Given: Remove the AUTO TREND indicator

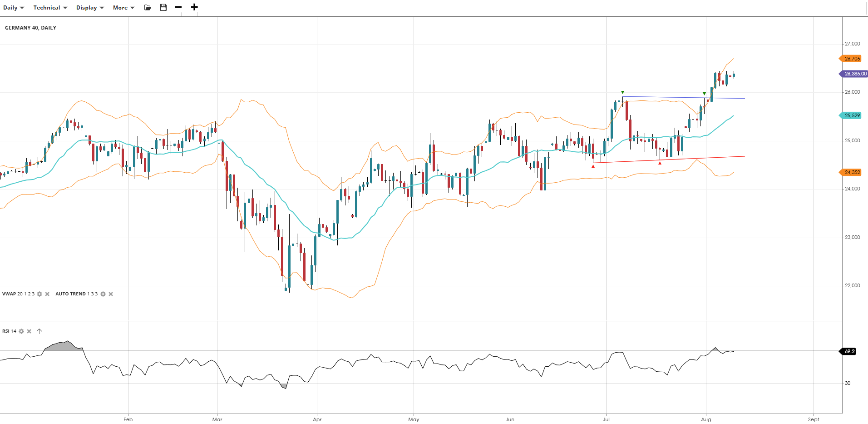Looking at the screenshot, I should click(x=111, y=294).
